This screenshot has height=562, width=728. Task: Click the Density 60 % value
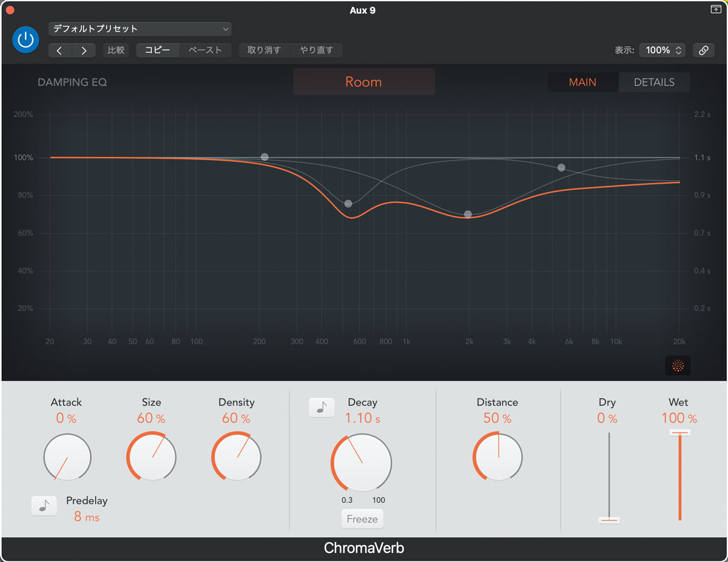pos(236,418)
